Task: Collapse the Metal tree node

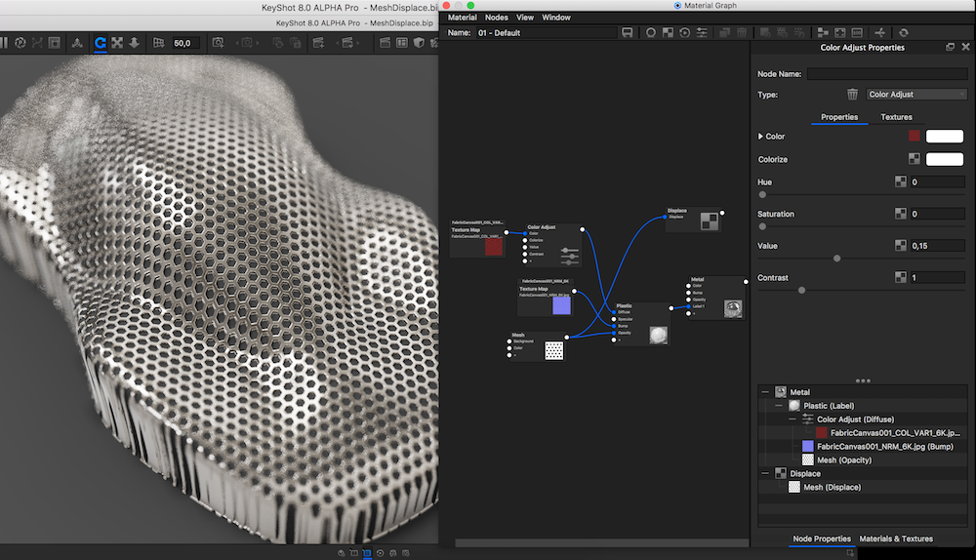Action: (765, 392)
